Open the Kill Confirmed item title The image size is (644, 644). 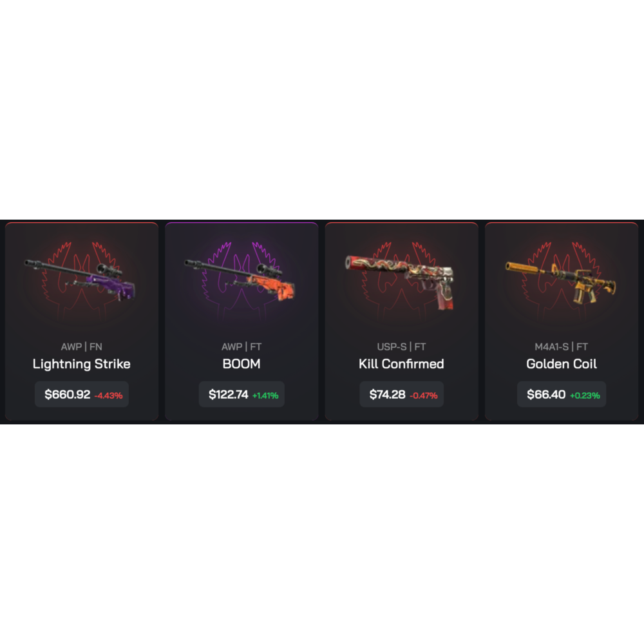tap(401, 364)
